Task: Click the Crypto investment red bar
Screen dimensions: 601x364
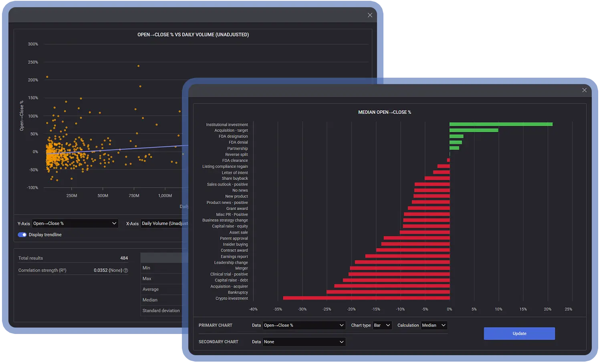Action: [366, 298]
